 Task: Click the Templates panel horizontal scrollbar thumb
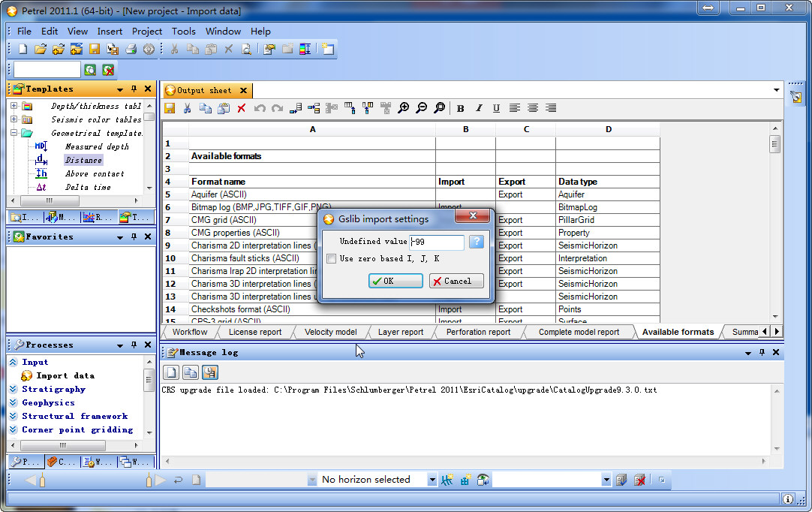(50, 200)
